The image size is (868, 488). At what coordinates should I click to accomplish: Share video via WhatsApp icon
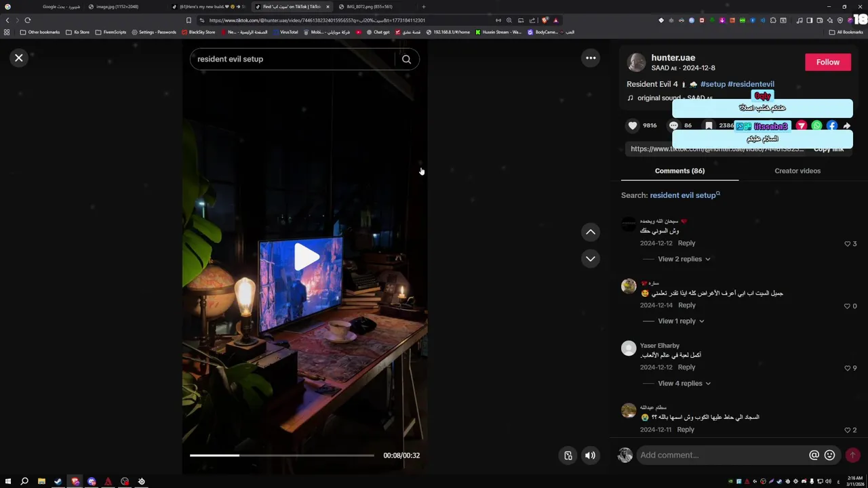tap(816, 125)
